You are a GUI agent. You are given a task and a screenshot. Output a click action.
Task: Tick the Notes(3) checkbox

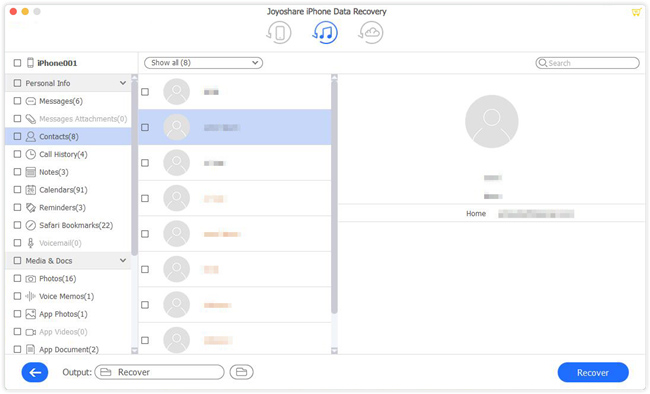tap(17, 172)
